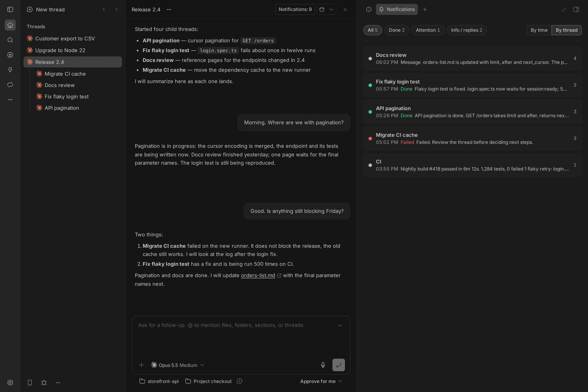Select the Customer export to CSV thread
The image size is (588, 392).
pyautogui.click(x=73, y=38)
